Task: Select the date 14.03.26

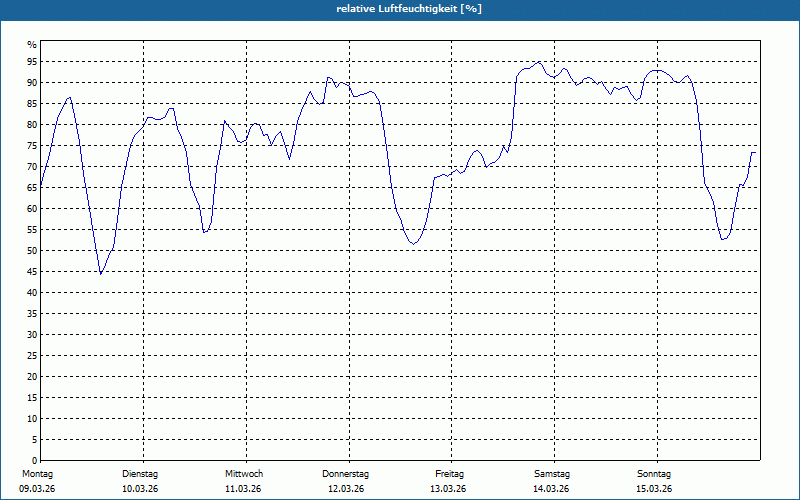Action: [x=551, y=489]
